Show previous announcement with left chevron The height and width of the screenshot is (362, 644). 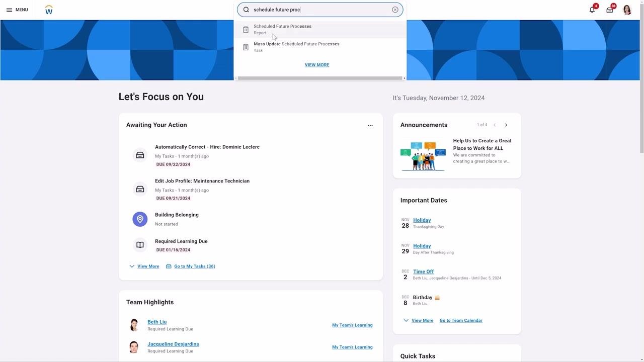pos(495,125)
